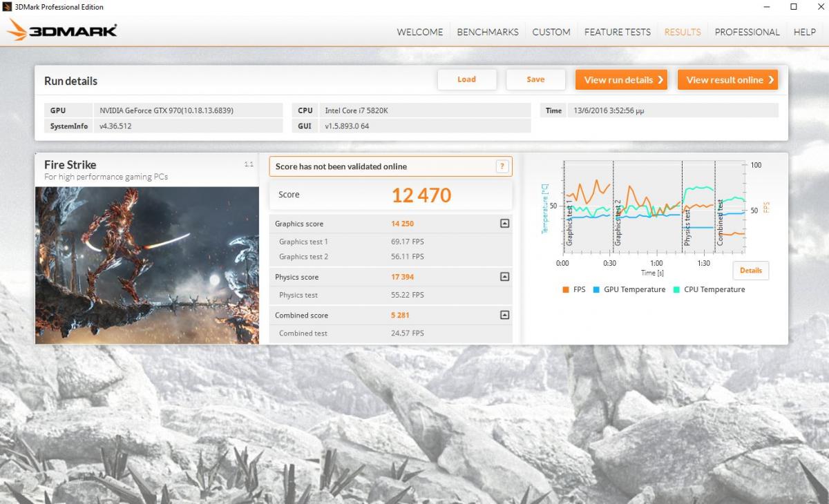
Task: Open the Professional tab
Action: [747, 32]
